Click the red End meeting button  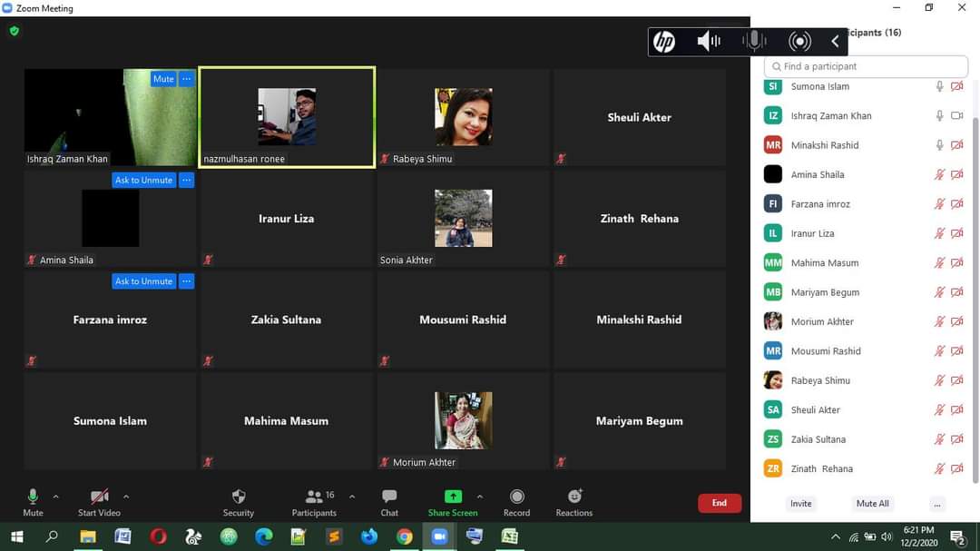coord(720,503)
